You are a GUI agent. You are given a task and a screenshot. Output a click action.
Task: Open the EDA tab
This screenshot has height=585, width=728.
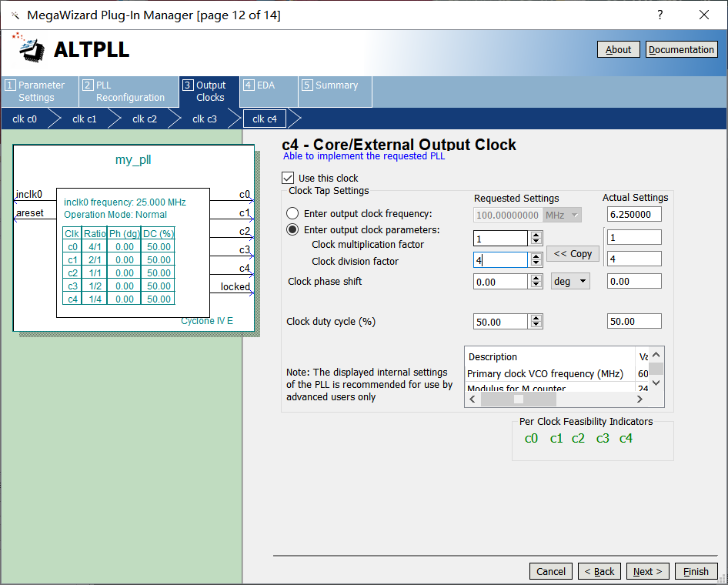(x=269, y=92)
